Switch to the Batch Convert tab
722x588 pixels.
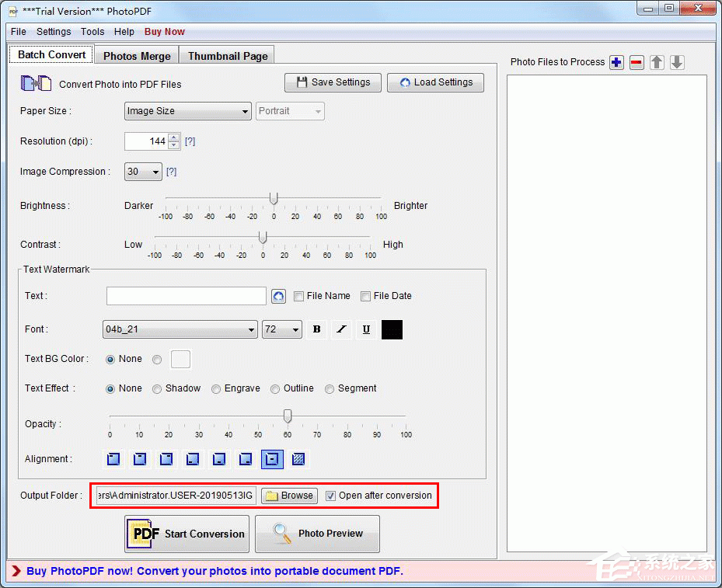[51, 54]
